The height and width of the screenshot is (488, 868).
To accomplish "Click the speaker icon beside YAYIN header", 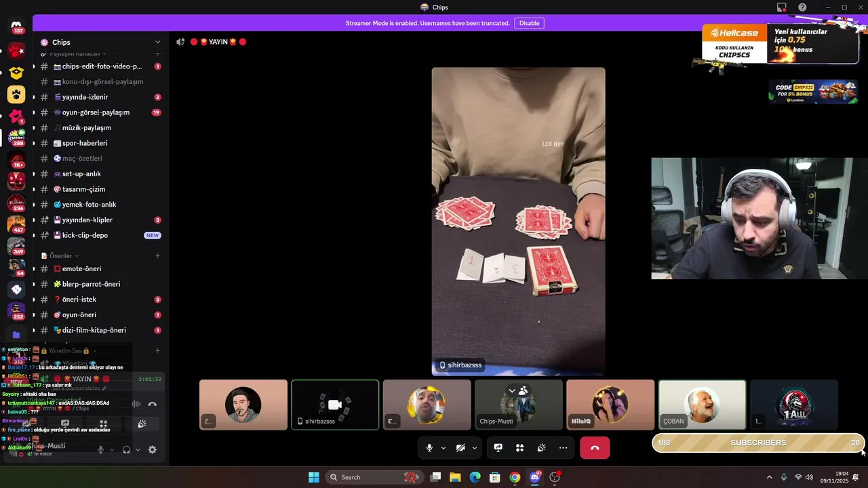I will 180,42.
